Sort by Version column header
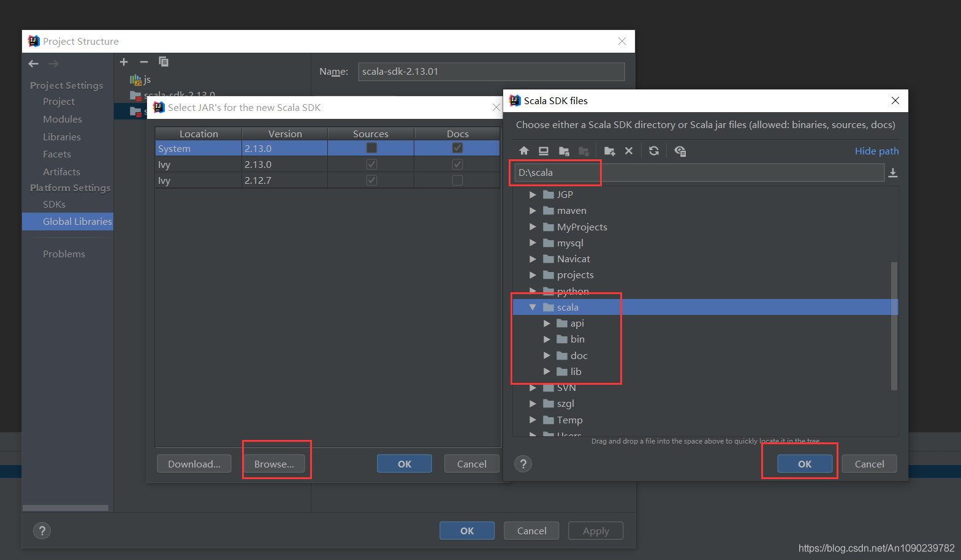961x560 pixels. coord(285,134)
